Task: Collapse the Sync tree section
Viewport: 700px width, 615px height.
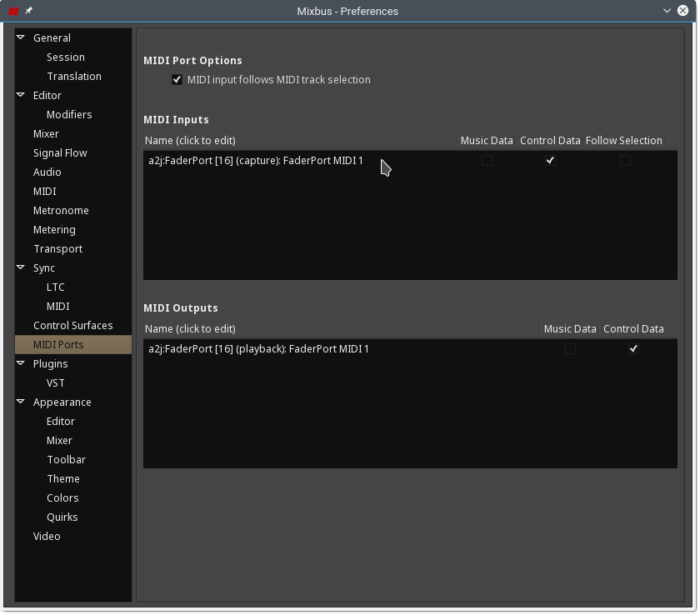Action: (21, 267)
